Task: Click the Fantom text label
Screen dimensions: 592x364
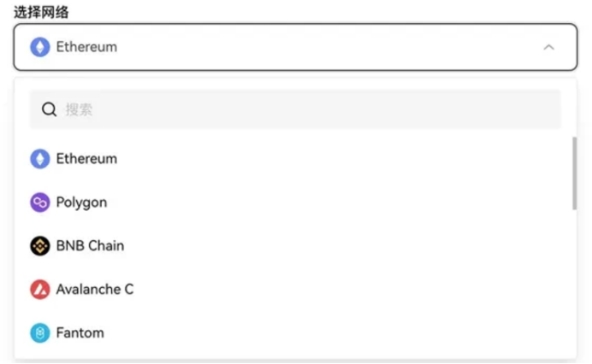Action: coord(80,333)
